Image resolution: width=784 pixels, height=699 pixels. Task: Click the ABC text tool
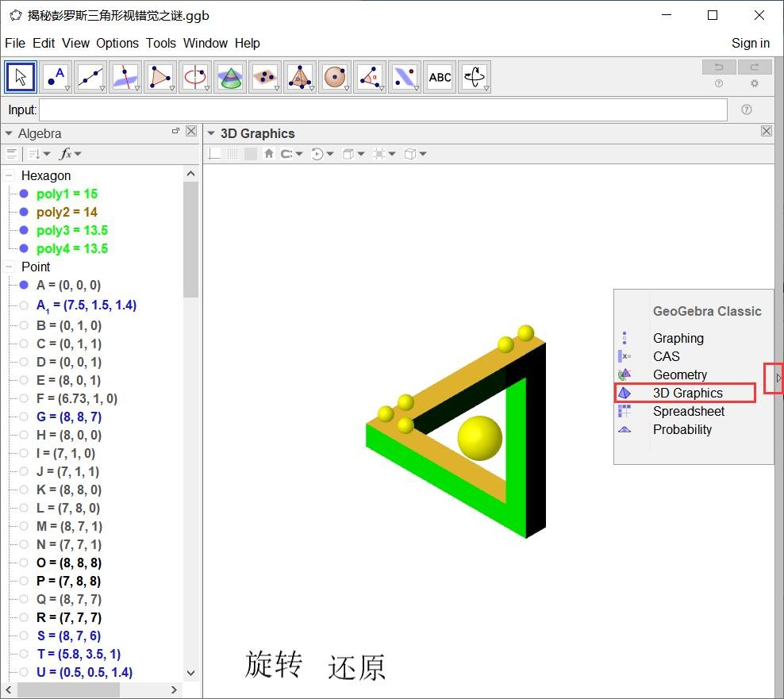(440, 77)
